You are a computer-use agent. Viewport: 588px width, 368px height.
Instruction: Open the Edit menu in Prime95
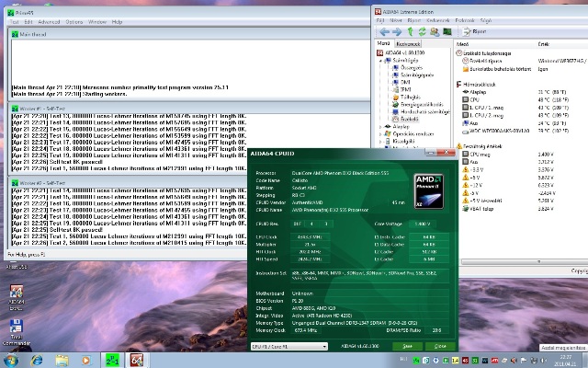click(28, 22)
